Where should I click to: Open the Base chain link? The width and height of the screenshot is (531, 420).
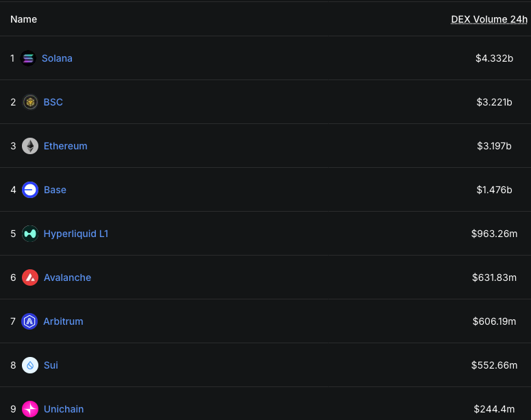(55, 190)
